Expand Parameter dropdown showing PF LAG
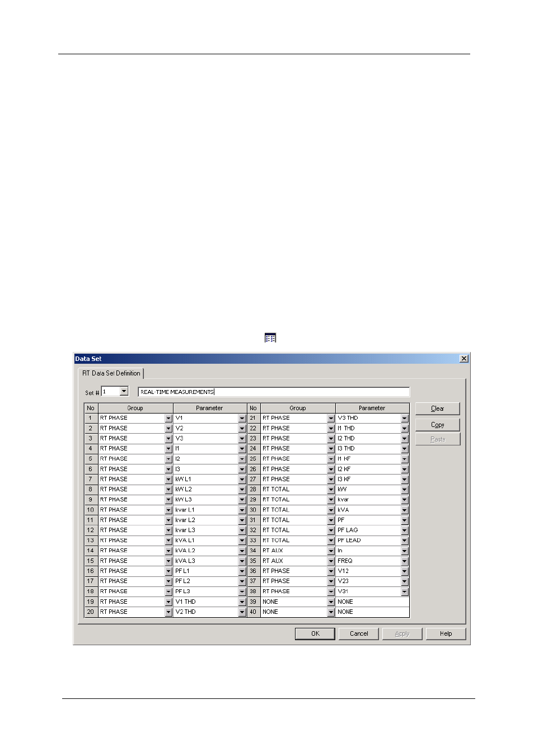Viewport: 534px width, 756px height. pyautogui.click(x=405, y=530)
